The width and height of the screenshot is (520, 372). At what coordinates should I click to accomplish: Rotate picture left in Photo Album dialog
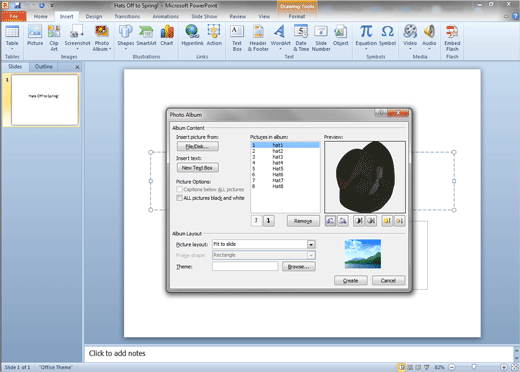pyautogui.click(x=330, y=221)
